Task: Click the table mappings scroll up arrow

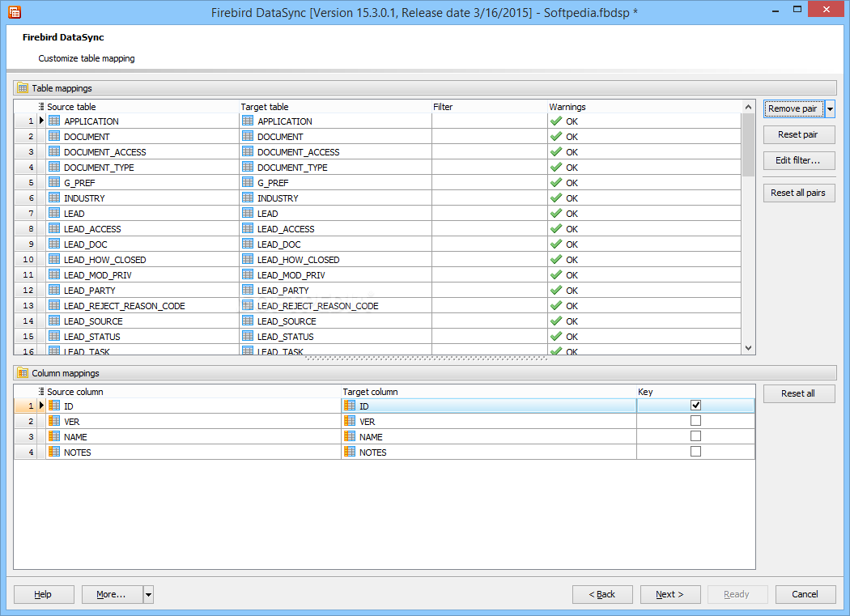Action: point(749,107)
